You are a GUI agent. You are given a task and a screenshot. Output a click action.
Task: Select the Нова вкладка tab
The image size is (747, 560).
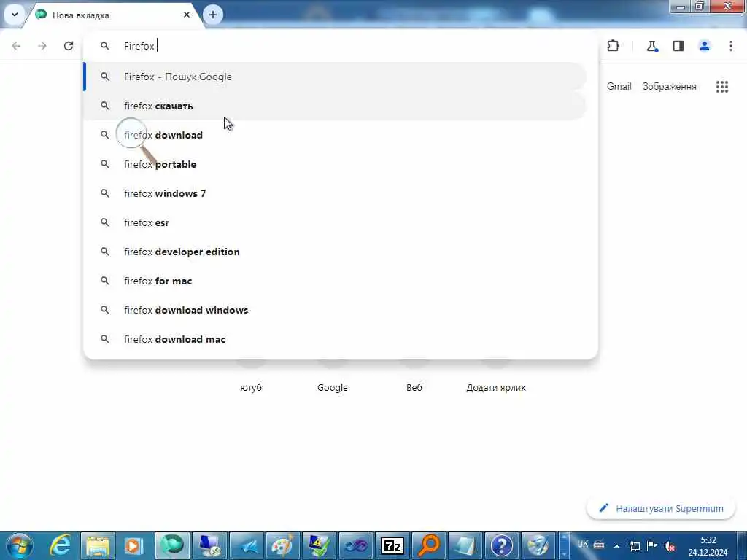(112, 15)
